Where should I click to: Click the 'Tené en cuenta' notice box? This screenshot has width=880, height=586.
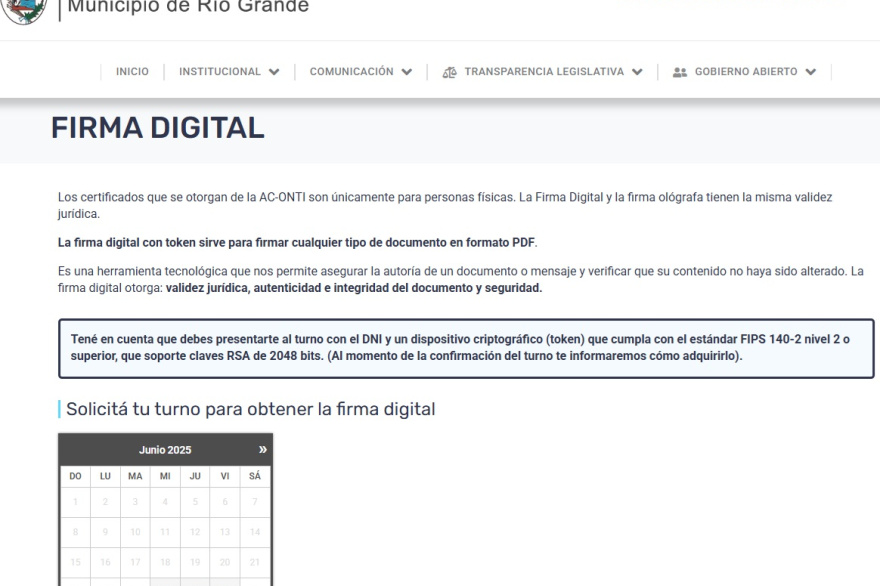point(466,348)
